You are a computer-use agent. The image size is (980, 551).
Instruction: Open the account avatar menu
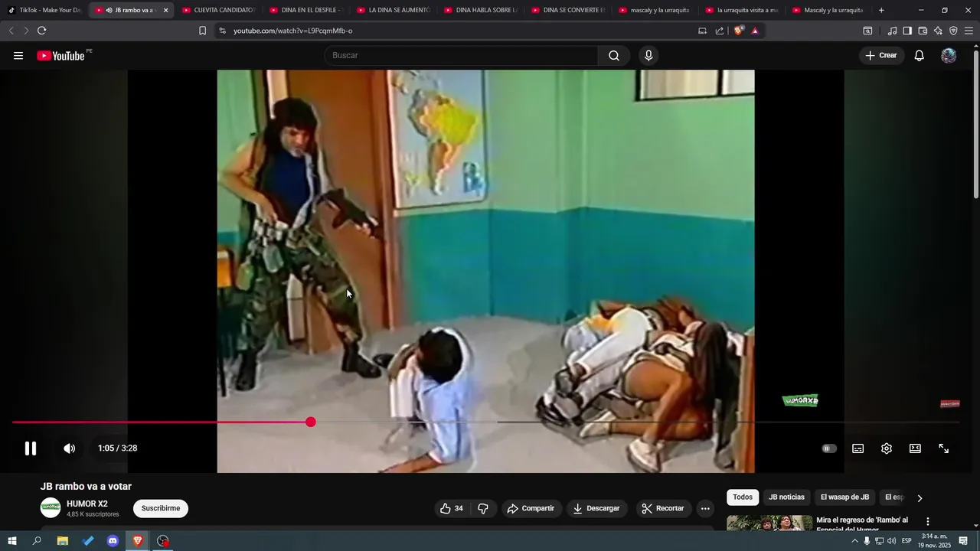[x=949, y=56]
